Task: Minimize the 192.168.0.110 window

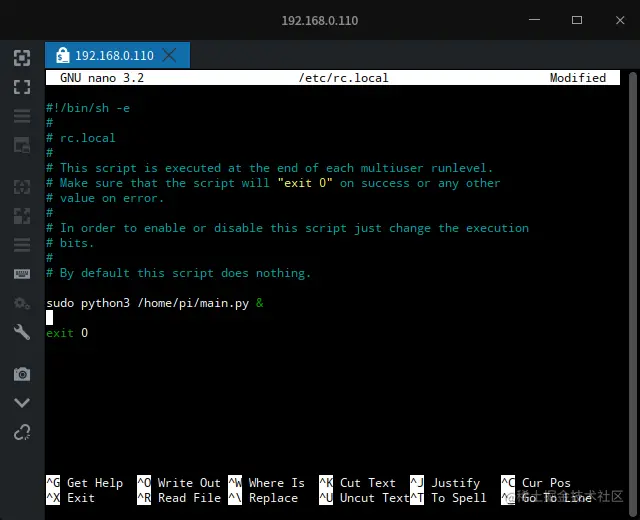Action: 534,20
